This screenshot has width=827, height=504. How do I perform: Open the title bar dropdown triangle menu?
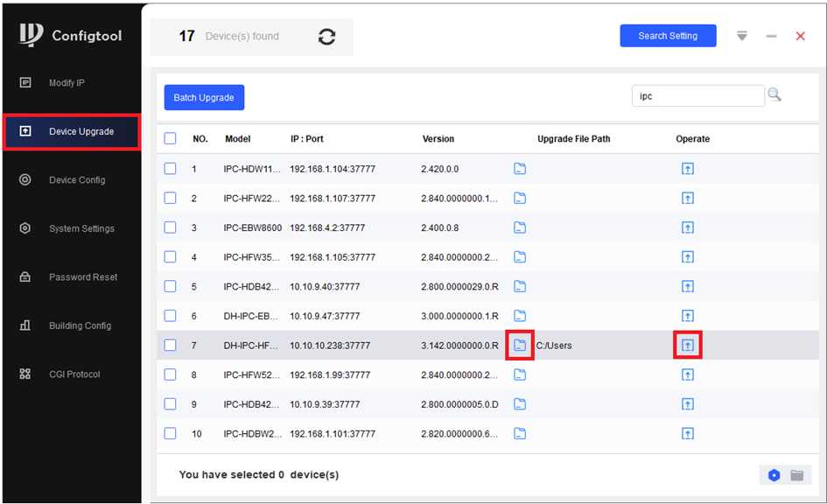click(x=742, y=36)
